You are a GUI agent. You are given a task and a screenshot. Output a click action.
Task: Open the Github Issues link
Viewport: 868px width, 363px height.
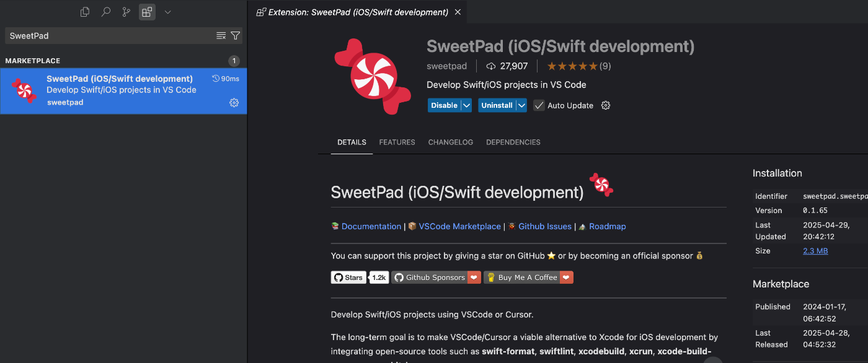tap(544, 227)
